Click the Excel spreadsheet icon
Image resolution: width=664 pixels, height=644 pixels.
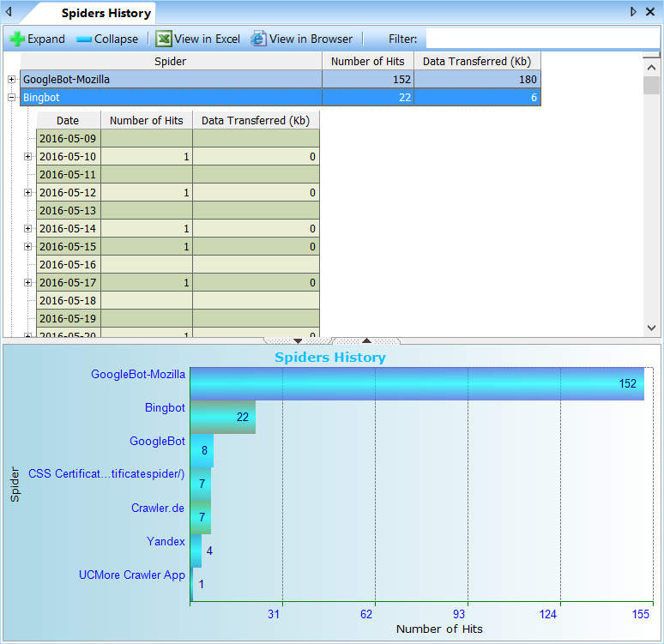164,39
